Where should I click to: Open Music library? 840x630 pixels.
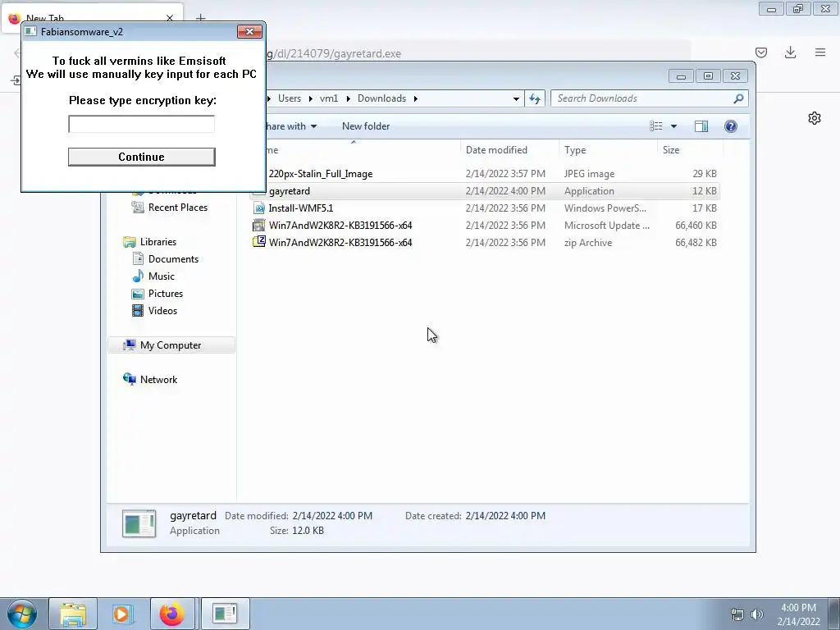[162, 276]
